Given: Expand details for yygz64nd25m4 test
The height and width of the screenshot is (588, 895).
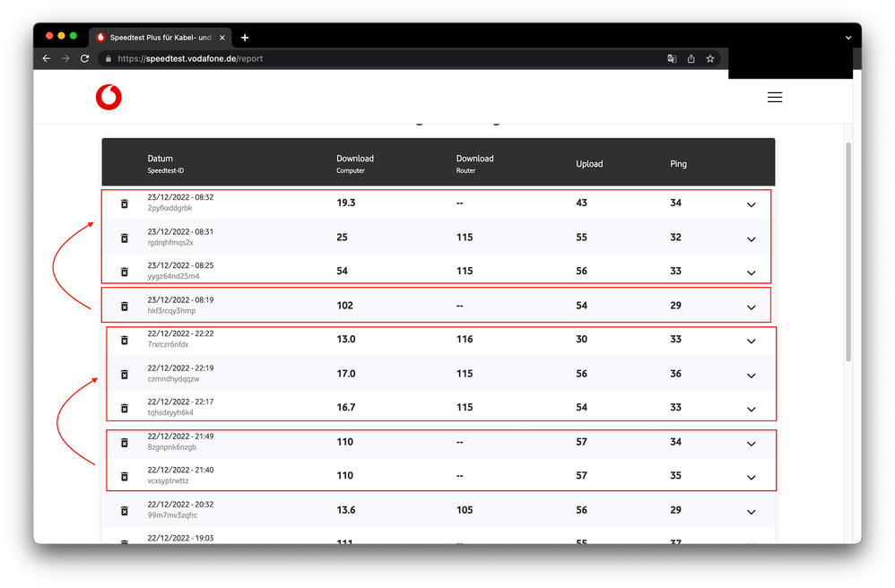Looking at the screenshot, I should coord(752,272).
